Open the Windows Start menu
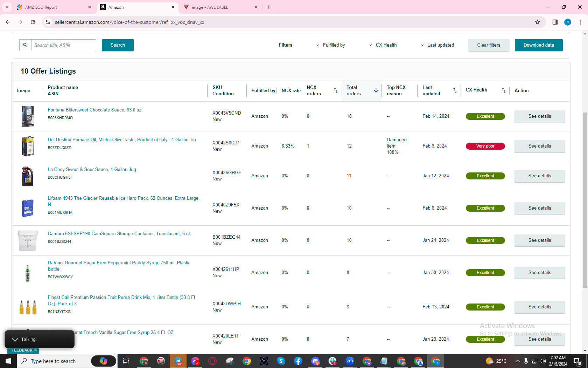The height and width of the screenshot is (368, 588). pos(8,361)
